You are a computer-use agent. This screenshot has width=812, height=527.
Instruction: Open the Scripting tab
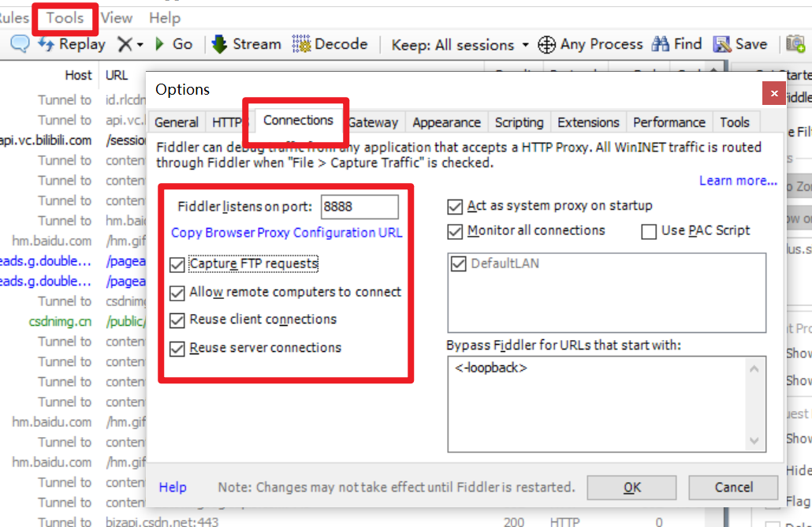(519, 122)
